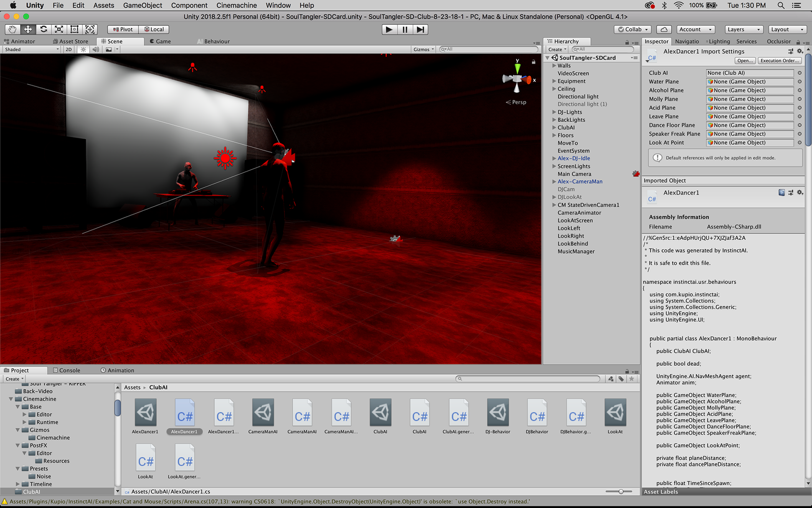Open the Cloud services icon button
This screenshot has width=812, height=508.
664,29
